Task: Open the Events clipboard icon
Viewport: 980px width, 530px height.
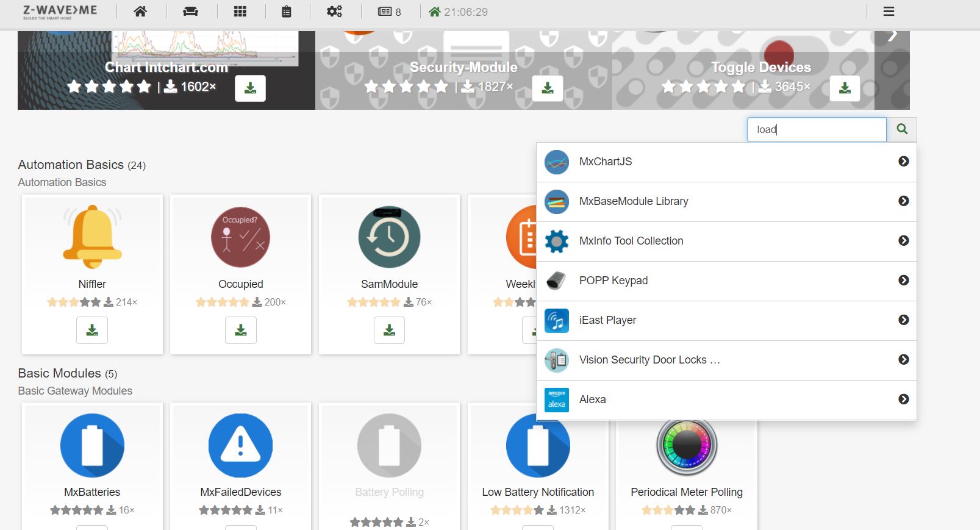Action: (286, 12)
